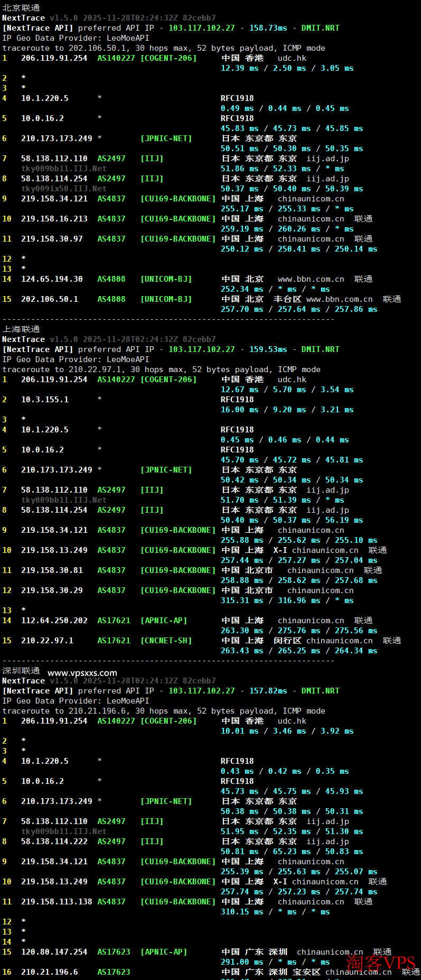This screenshot has height=980, width=421.
Task: Click the www.vpsxxs.com watermark link
Action: click(82, 673)
